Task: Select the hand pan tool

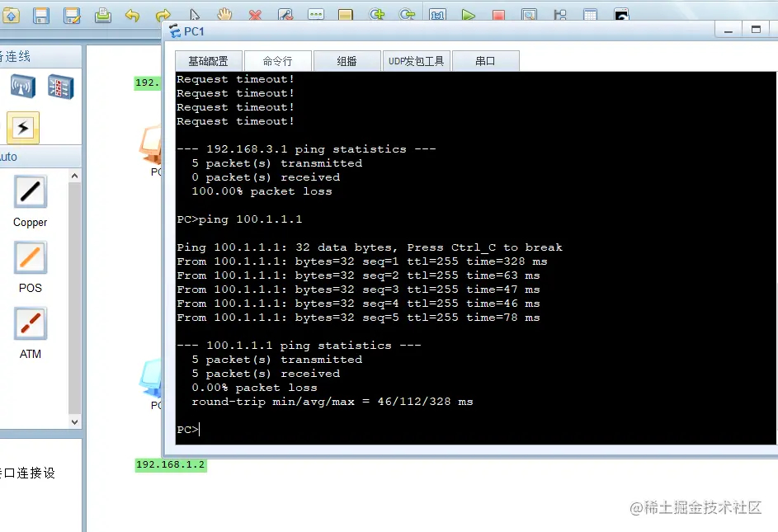Action: 224,14
